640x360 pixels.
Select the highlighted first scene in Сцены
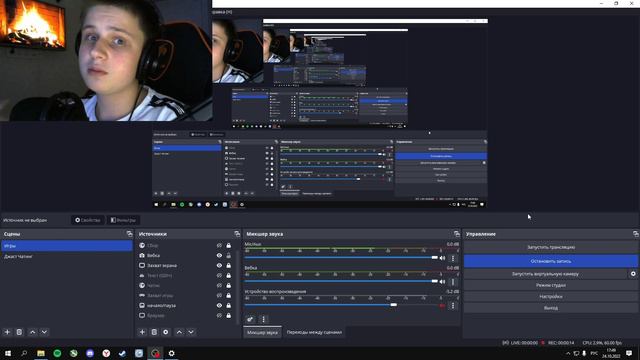click(x=67, y=246)
